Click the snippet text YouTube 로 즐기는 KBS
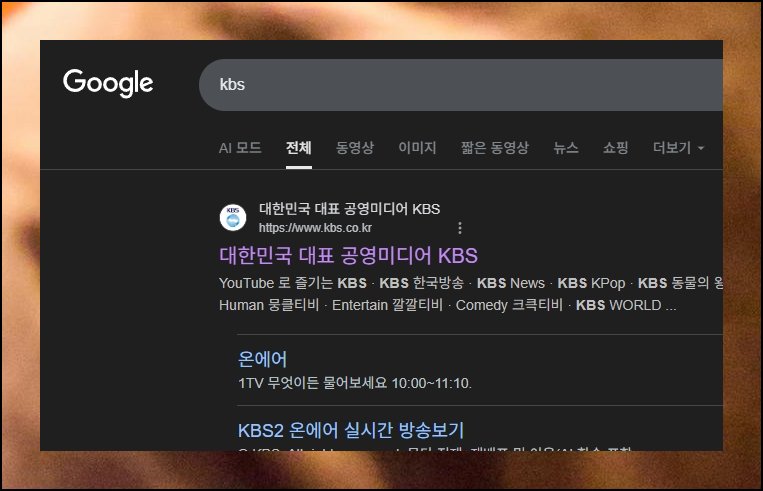Viewport: 763px width, 491px height. (293, 283)
